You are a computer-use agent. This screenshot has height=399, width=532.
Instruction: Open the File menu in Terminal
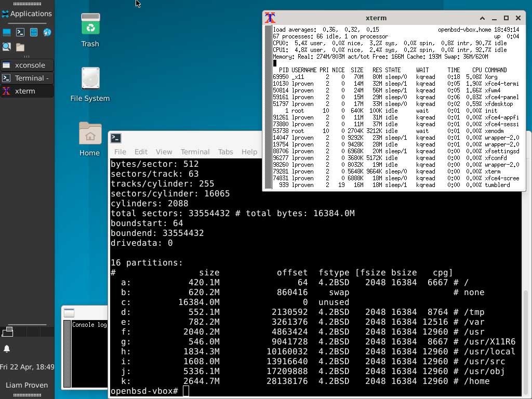pos(120,152)
